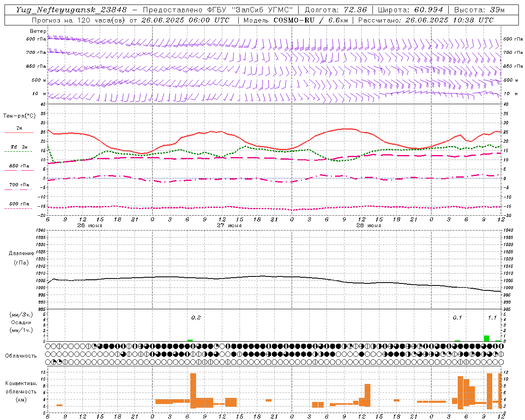525x420 pixels.
Task: Click the 500 гПа entry in temperature legend
Action: pyautogui.click(x=19, y=204)
